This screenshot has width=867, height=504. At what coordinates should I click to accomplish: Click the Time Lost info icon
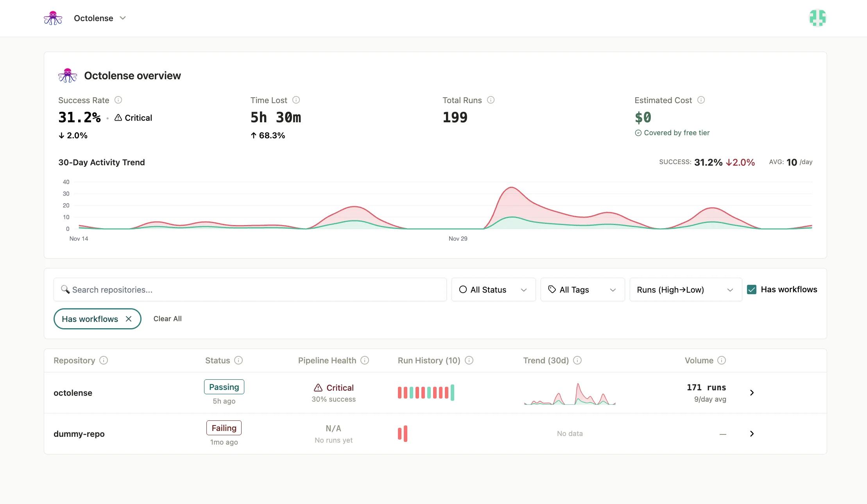pos(296,100)
